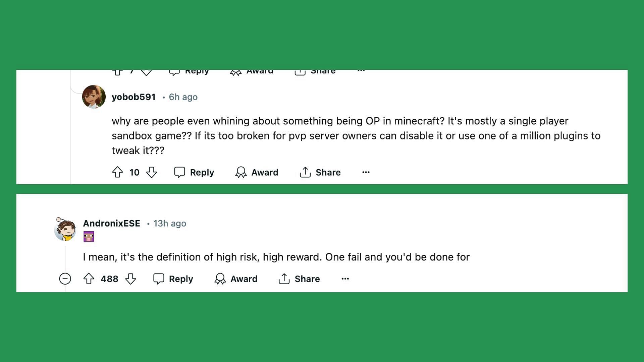
Task: Click AndronixESE's pixel flair icon
Action: 89,237
